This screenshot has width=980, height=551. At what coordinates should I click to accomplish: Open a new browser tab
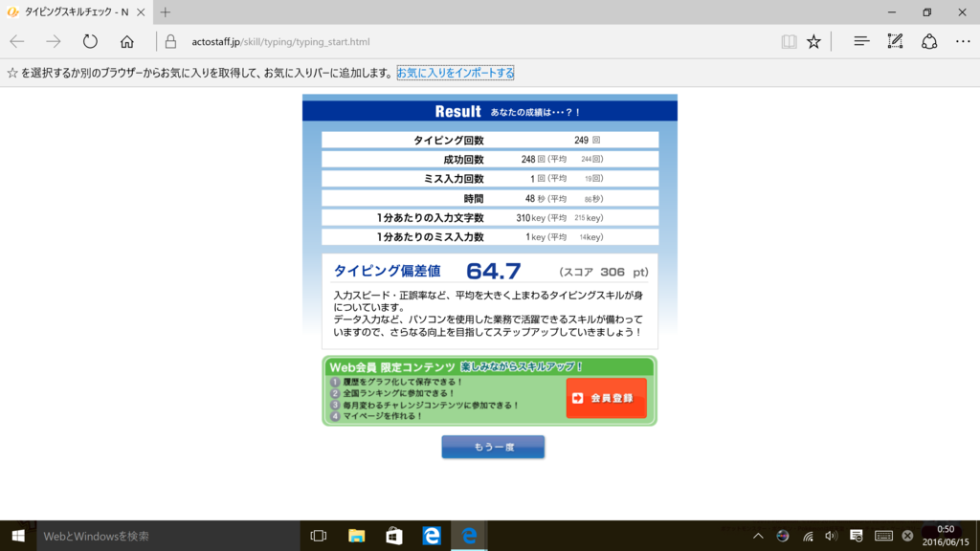point(167,13)
